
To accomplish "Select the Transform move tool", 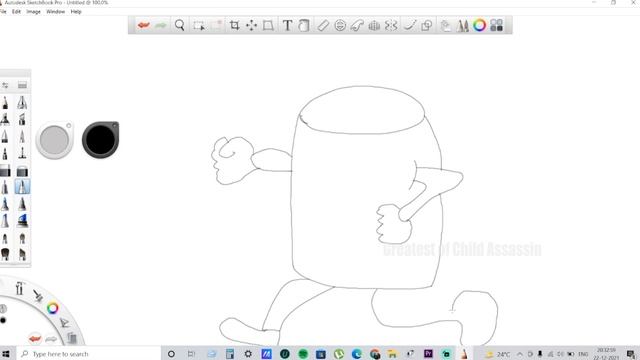I will [x=251, y=25].
